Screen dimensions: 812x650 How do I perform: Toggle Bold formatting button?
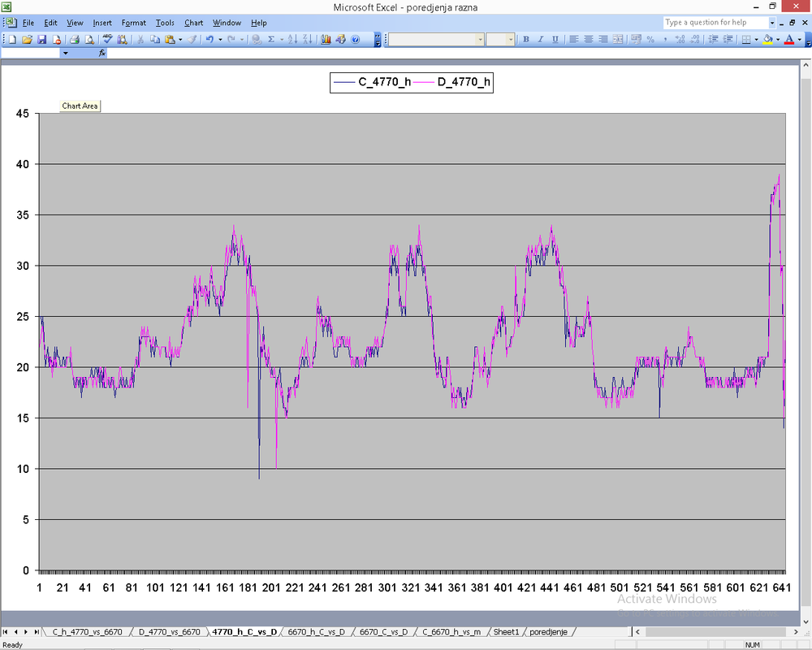[526, 39]
